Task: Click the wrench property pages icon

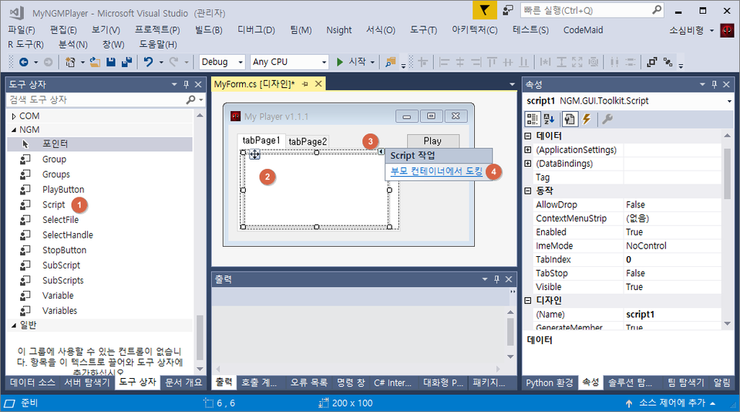Action: tap(607, 119)
